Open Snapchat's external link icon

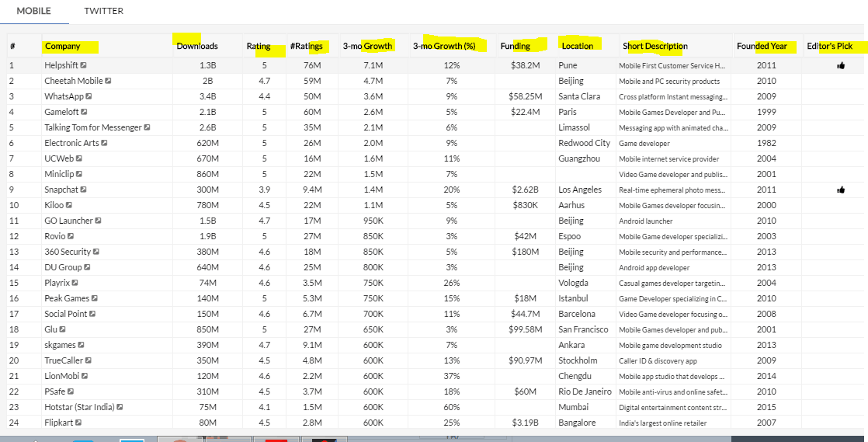pos(84,190)
